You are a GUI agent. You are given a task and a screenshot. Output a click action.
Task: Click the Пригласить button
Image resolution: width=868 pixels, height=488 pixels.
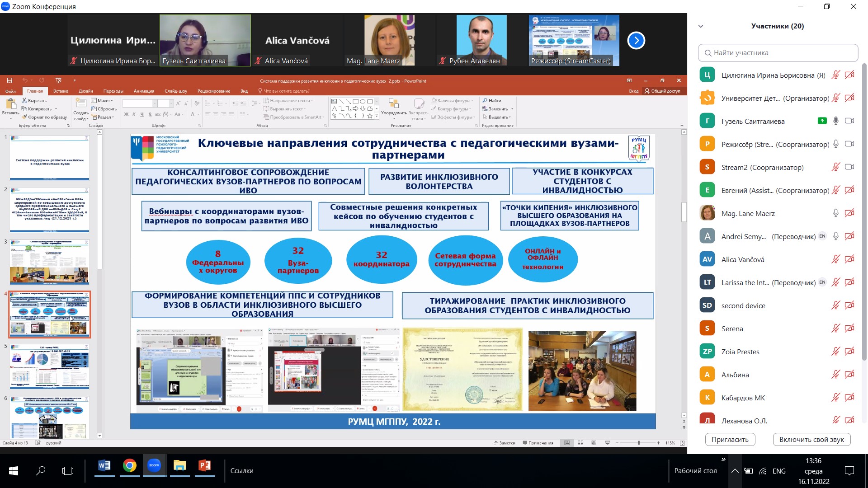[x=730, y=440]
